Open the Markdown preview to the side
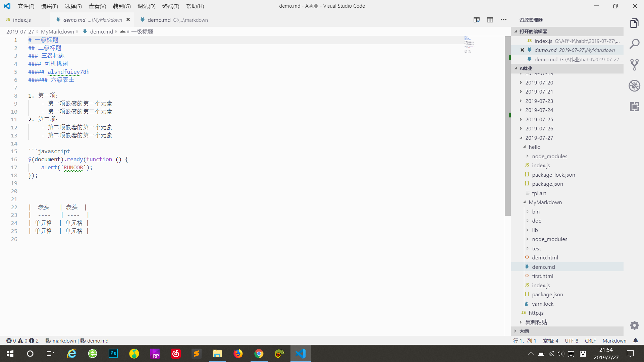The image size is (644, 362). (476, 20)
